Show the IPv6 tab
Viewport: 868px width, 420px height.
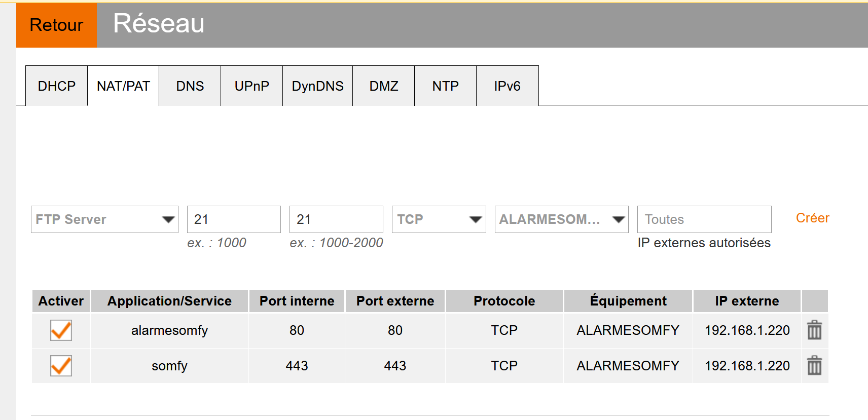pos(507,86)
